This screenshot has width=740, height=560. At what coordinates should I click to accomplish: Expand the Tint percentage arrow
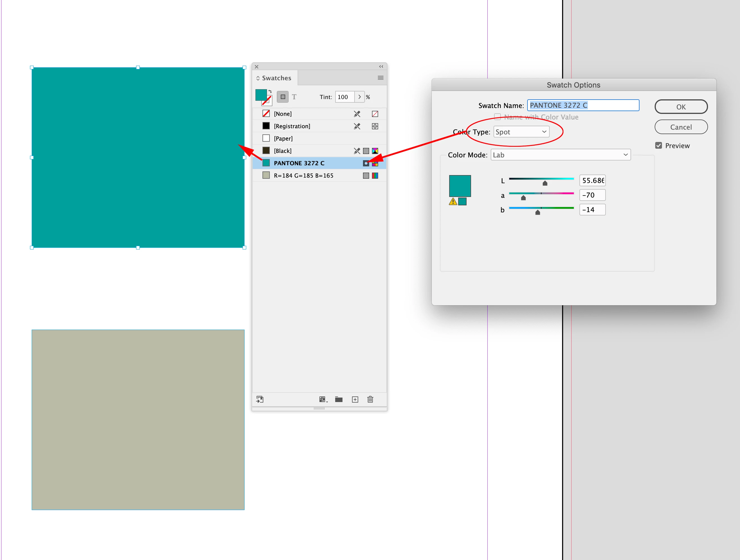pyautogui.click(x=359, y=97)
